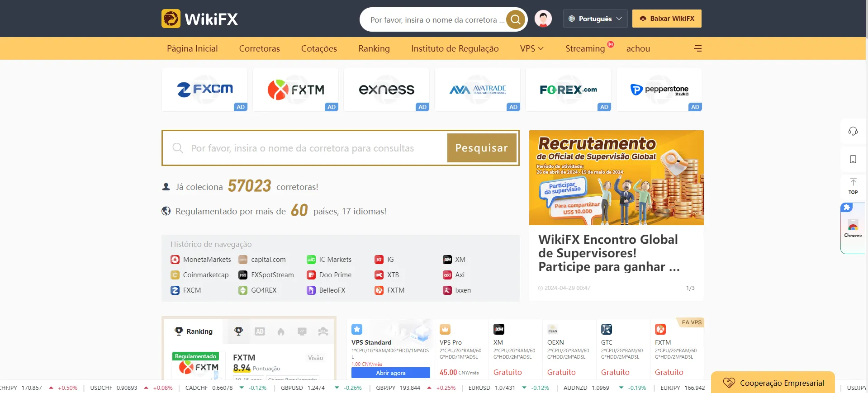Open the pepperstone advertisement card

[x=659, y=90]
